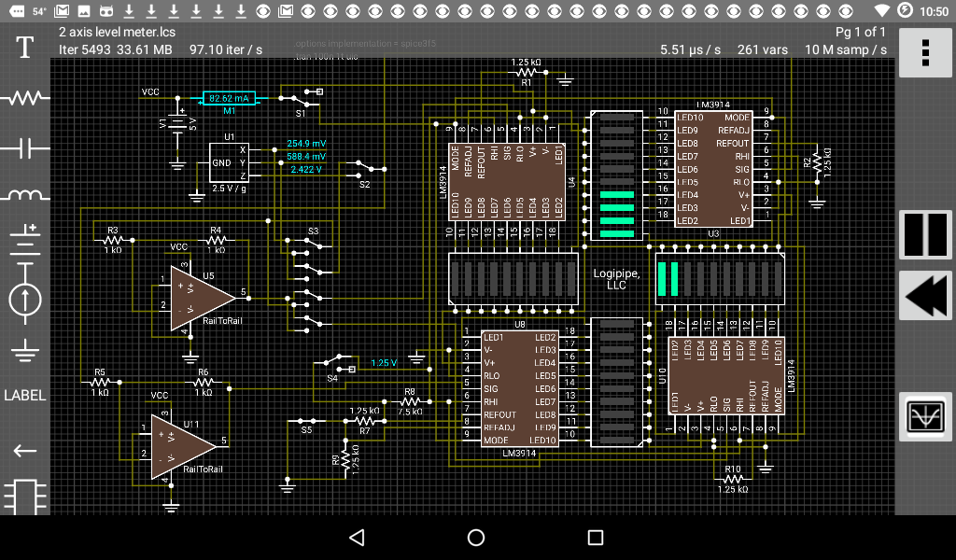
Task: Tap the Android Home button
Action: point(475,538)
